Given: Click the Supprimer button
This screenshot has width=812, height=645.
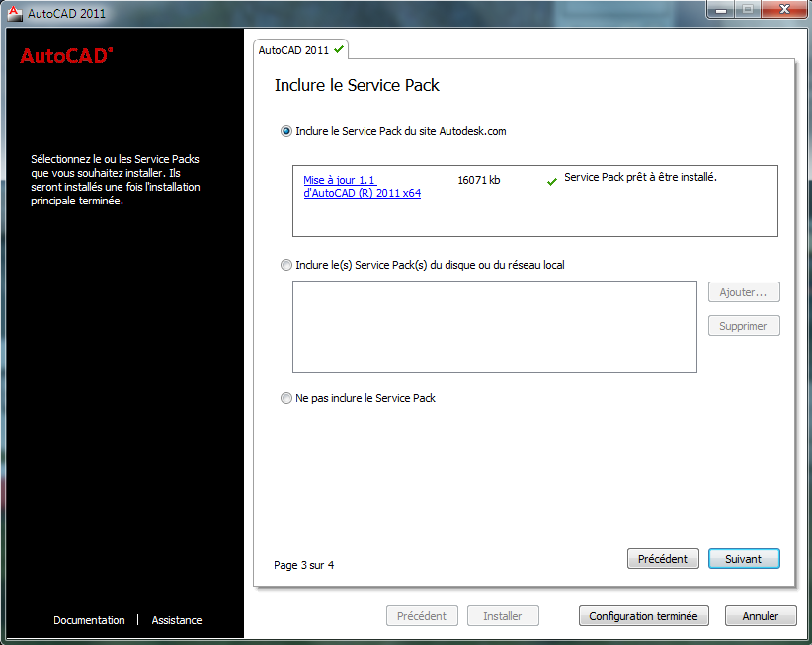Looking at the screenshot, I should click(x=744, y=326).
